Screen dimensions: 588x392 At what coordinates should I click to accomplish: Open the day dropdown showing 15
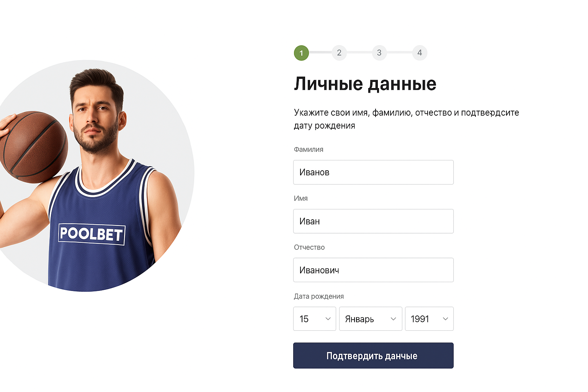(x=315, y=319)
